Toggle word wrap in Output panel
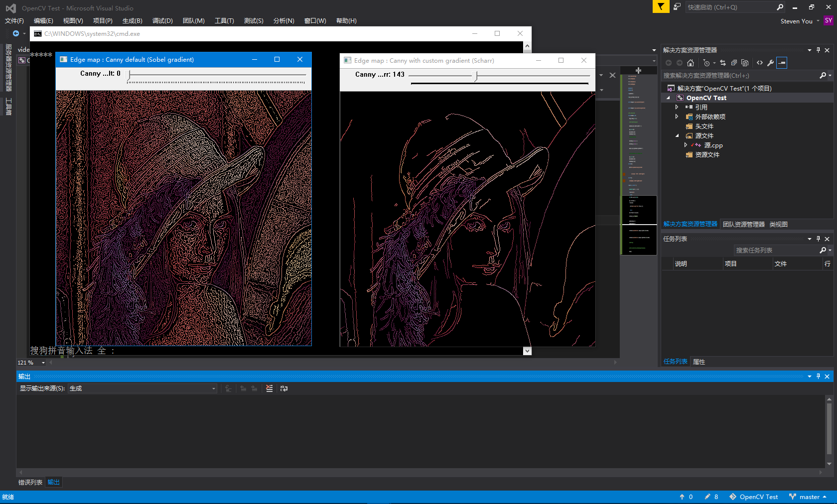 (284, 388)
